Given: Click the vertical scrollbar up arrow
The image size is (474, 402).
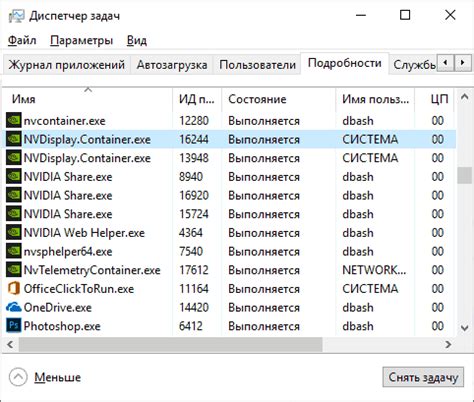Looking at the screenshot, I should (465, 97).
